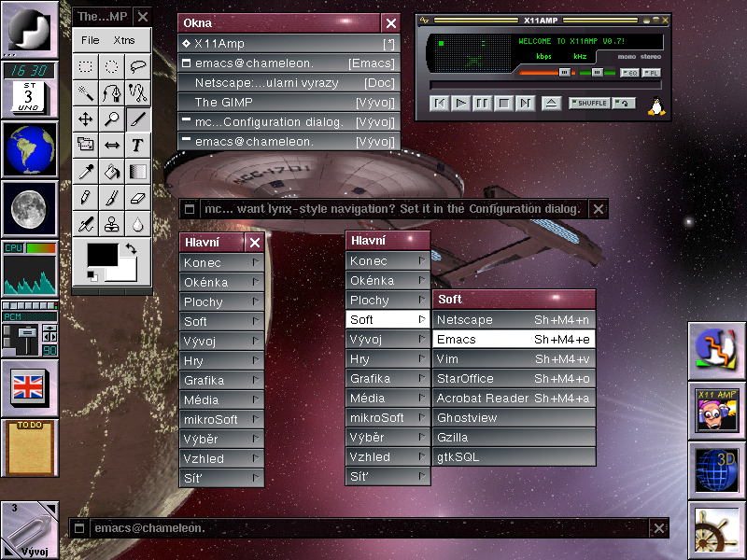The height and width of the screenshot is (560, 747).
Task: Choose the Blend gradient tool
Action: pyautogui.click(x=138, y=172)
